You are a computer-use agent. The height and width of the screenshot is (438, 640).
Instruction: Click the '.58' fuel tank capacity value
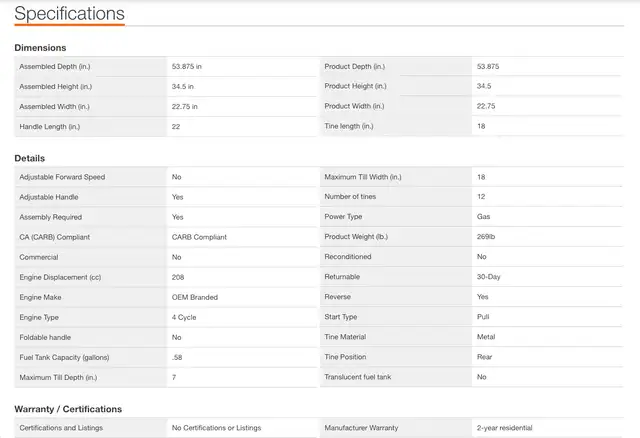[177, 357]
